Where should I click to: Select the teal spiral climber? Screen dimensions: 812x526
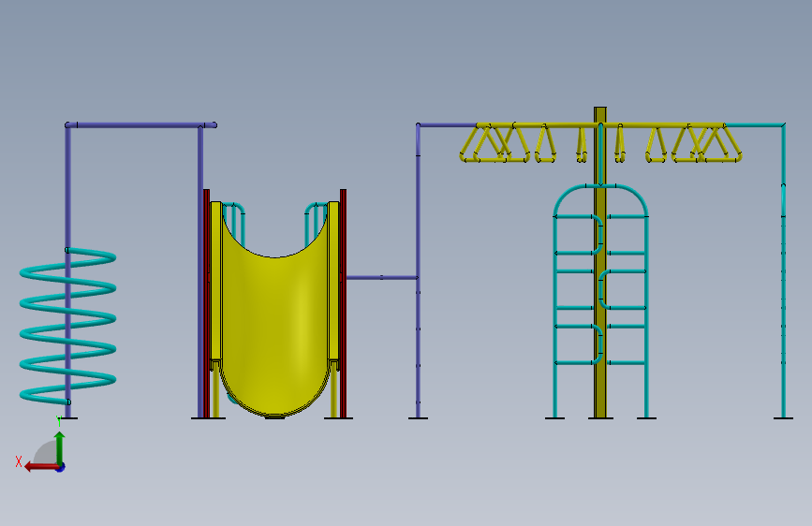point(67,326)
